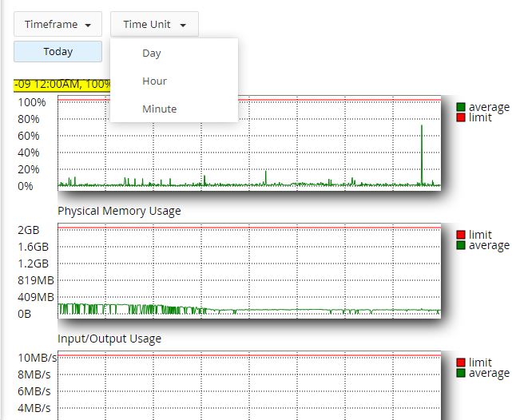Click the 0B memory axis label
The width and height of the screenshot is (520, 420).
tap(24, 314)
